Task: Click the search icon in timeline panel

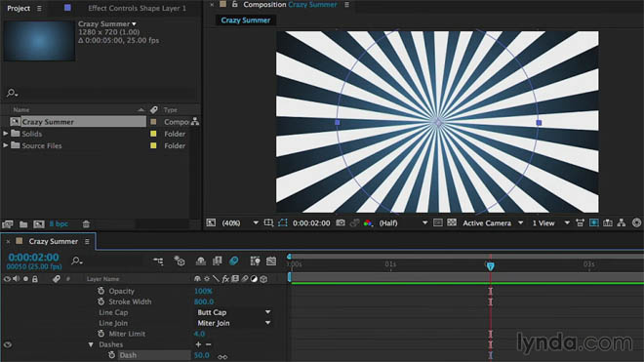Action: coord(77,261)
